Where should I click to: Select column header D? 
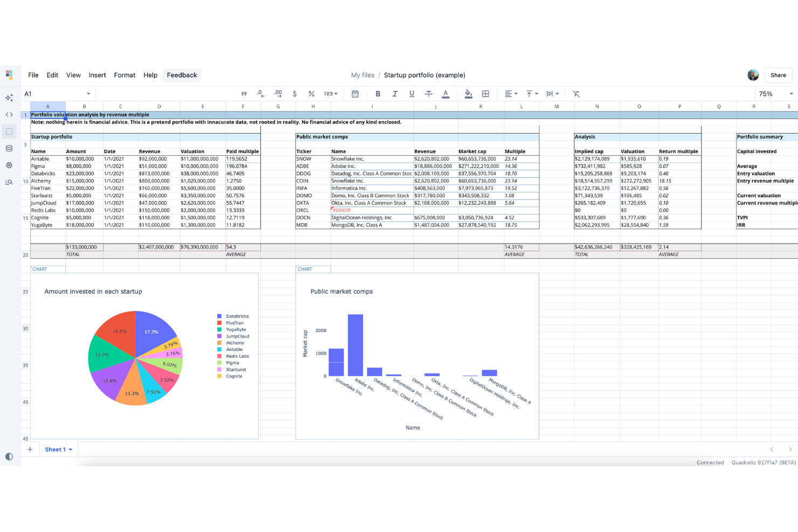coord(159,106)
